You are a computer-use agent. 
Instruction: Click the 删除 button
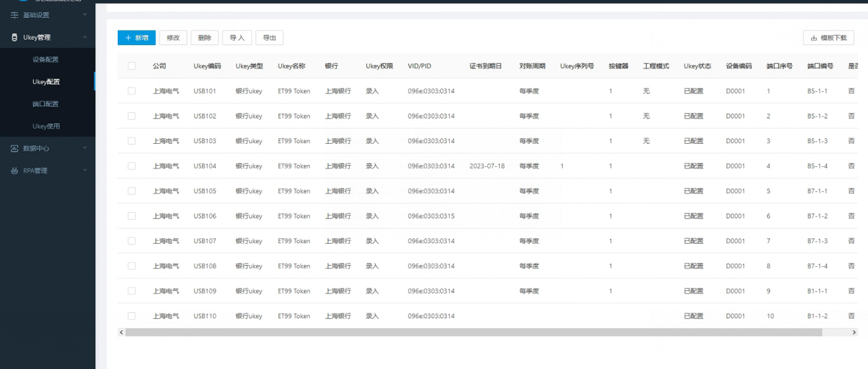[205, 38]
